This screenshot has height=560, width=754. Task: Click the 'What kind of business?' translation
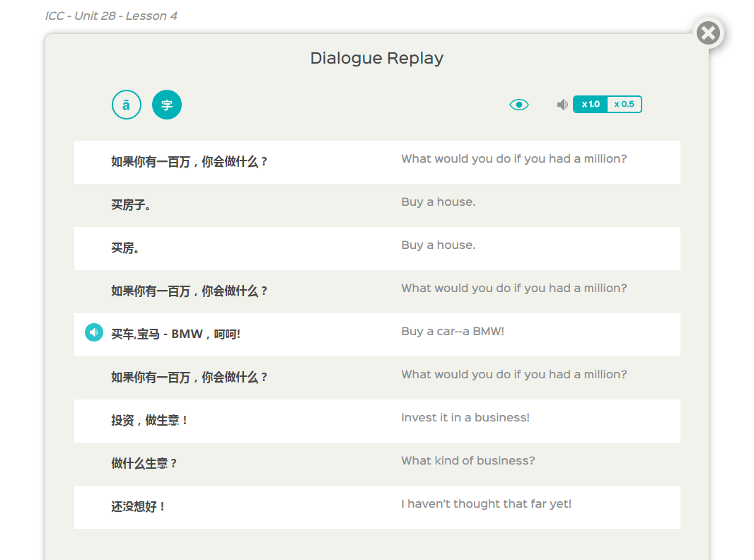(x=468, y=461)
